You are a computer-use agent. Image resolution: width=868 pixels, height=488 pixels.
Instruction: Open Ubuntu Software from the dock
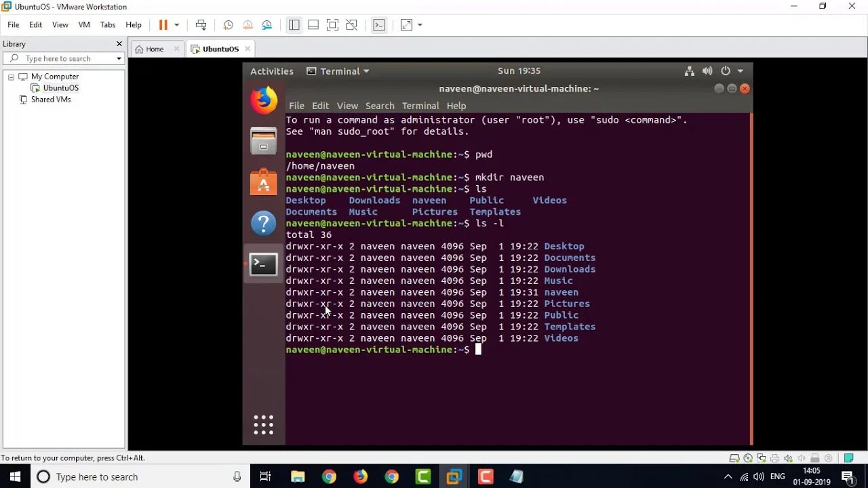point(264,182)
